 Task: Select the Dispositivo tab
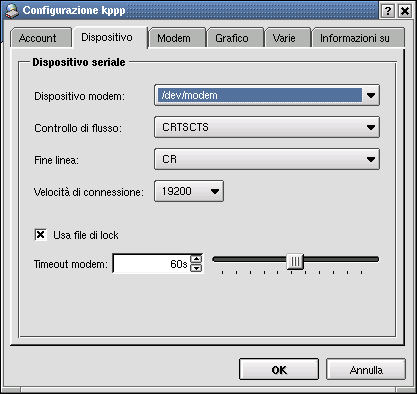coord(110,37)
